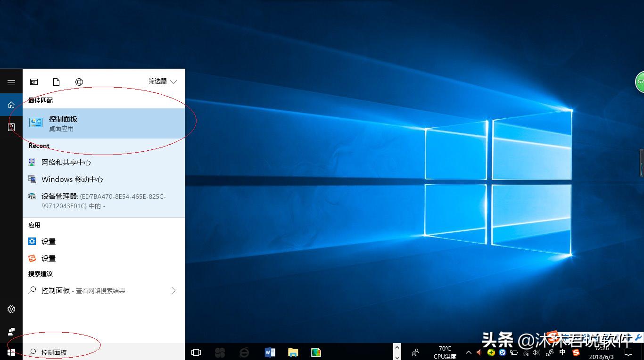Image resolution: width=644 pixels, height=360 pixels.
Task: Open the Settings gear in the left sidebar
Action: tap(11, 309)
